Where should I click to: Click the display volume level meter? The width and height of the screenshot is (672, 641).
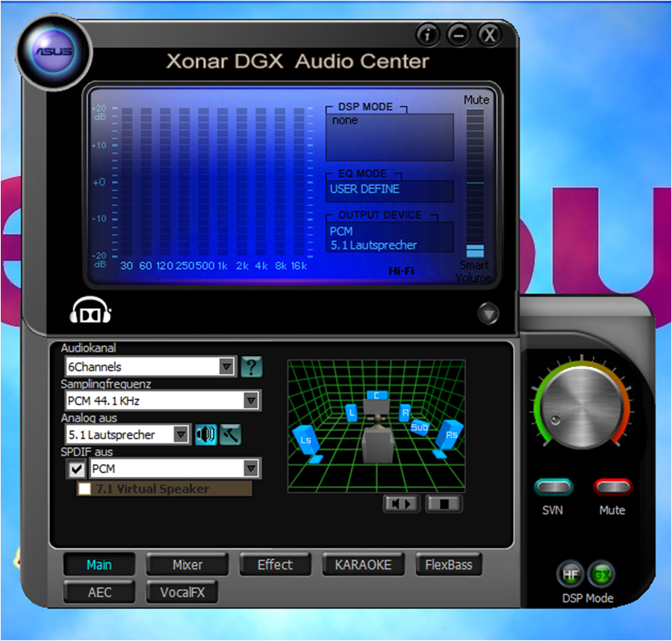(475, 183)
